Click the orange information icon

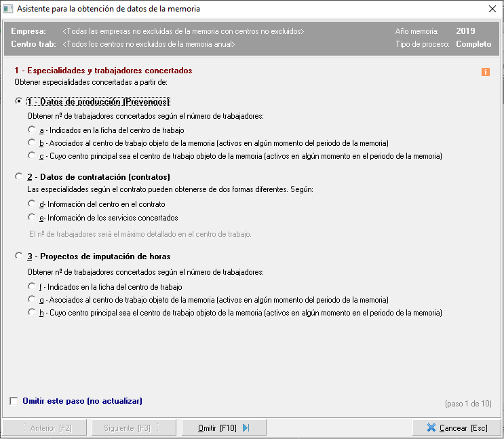click(486, 72)
